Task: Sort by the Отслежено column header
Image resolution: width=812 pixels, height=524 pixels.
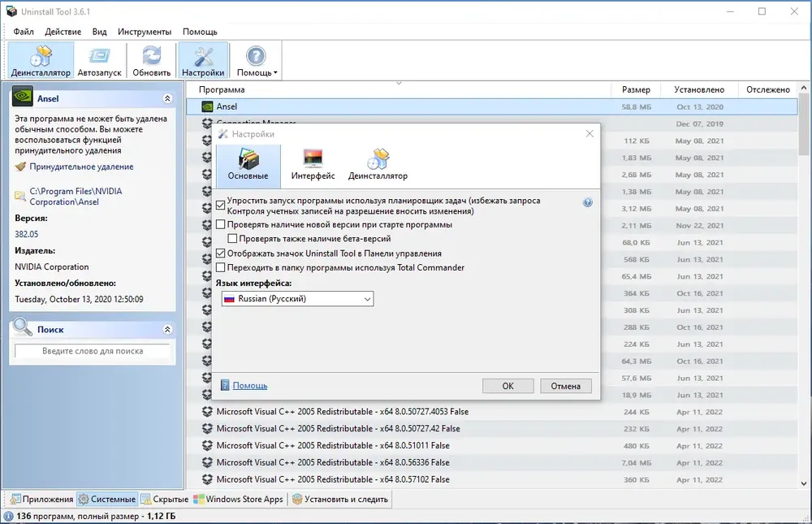Action: [768, 89]
